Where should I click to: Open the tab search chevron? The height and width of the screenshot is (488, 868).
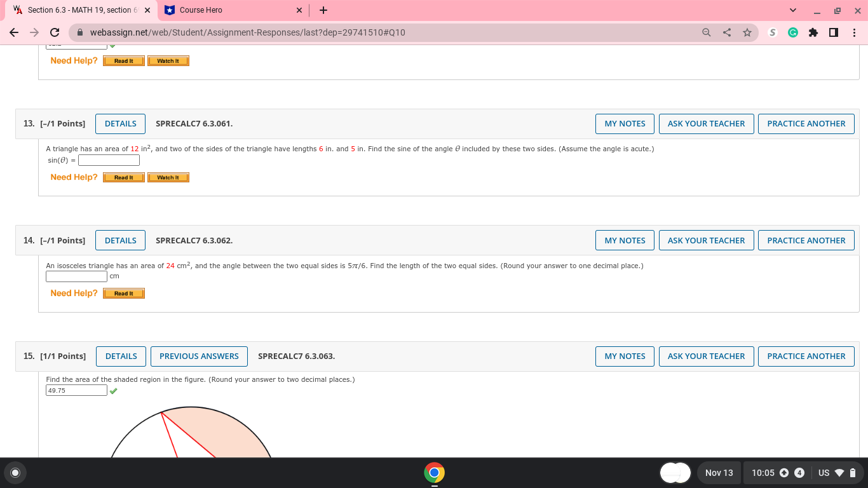click(x=792, y=10)
